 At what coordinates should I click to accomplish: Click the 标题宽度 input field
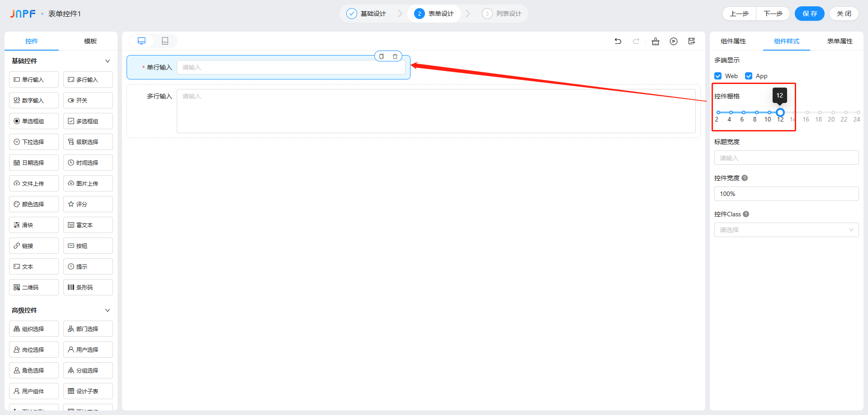[x=787, y=158]
